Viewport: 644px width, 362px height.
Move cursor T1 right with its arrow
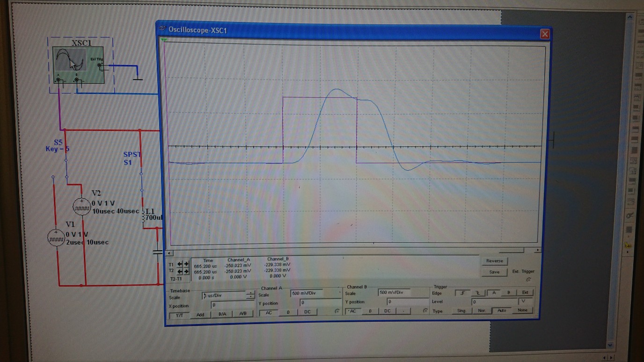click(x=186, y=264)
